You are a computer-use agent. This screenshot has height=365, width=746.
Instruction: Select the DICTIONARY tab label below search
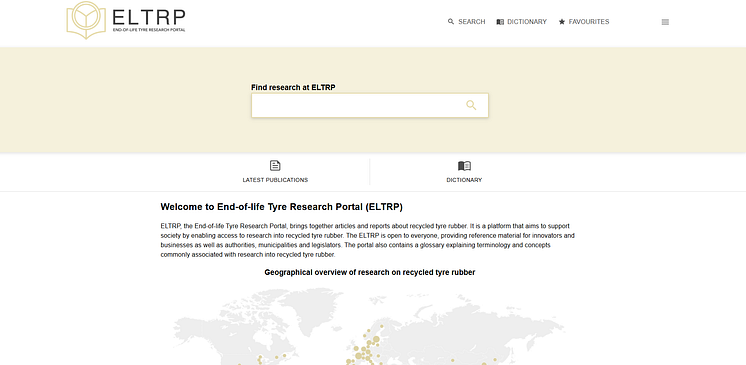[464, 180]
